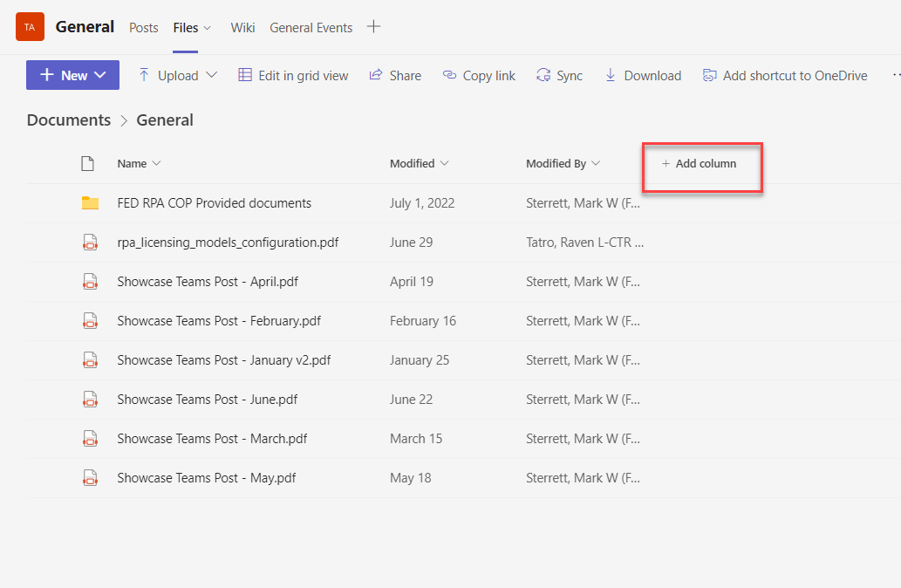Click Tatro, Raven L-CTR modified by cell
Screen dimensions: 901x588
tap(584, 242)
